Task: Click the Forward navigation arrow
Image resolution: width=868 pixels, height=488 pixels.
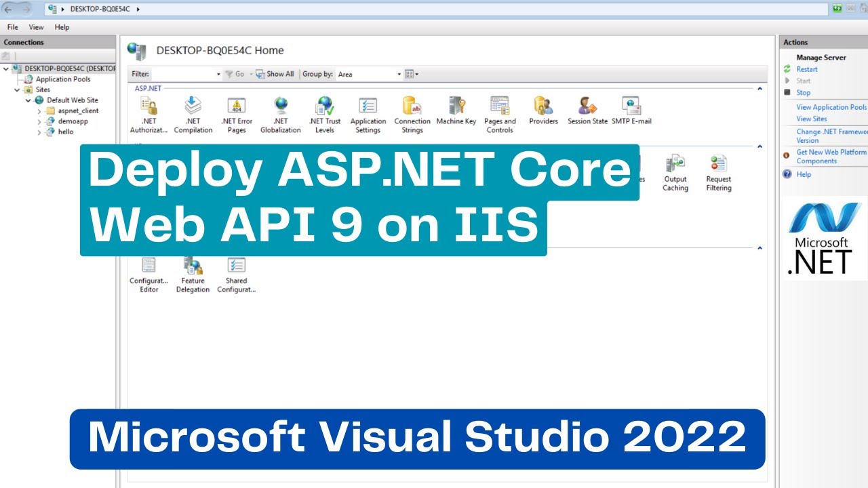Action: tap(26, 9)
